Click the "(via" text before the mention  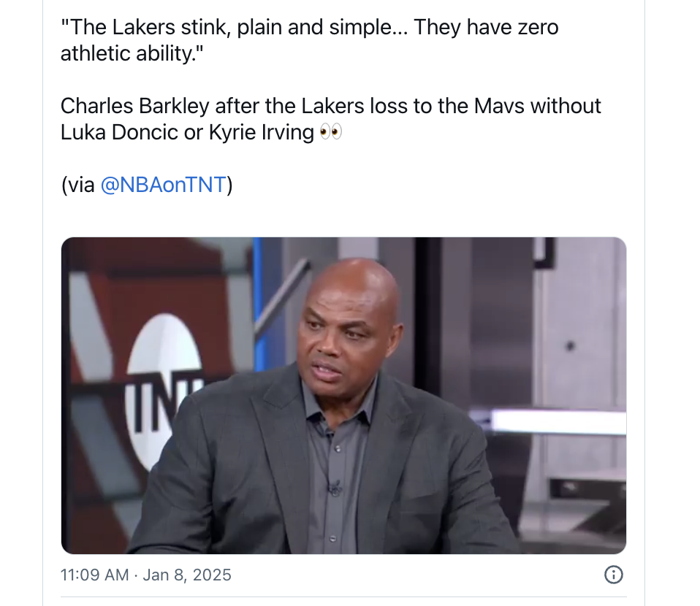pos(78,185)
